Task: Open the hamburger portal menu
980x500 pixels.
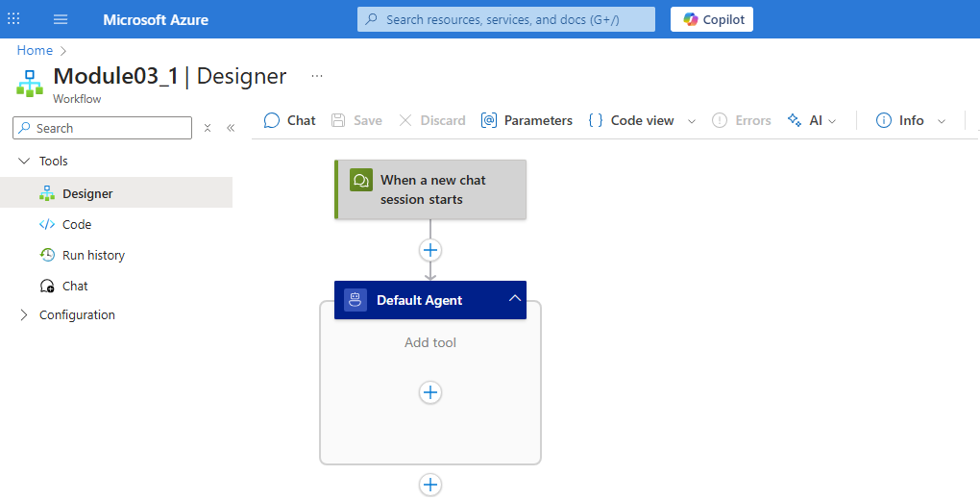Action: pos(61,19)
